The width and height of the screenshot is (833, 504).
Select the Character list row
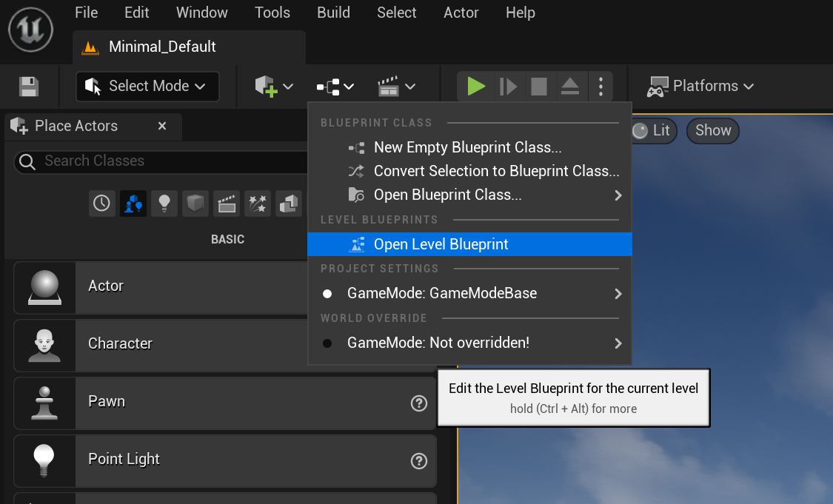(161, 345)
